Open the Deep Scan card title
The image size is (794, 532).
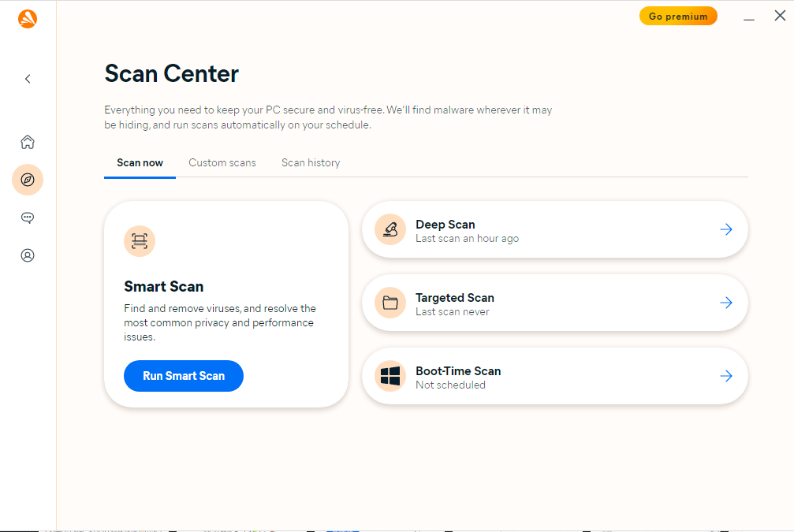pyautogui.click(x=445, y=224)
